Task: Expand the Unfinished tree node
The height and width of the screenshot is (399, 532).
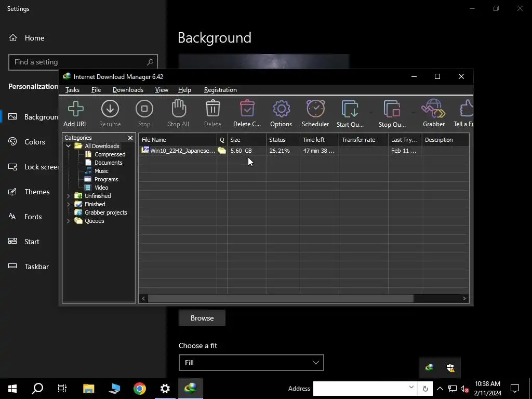Action: tap(68, 196)
